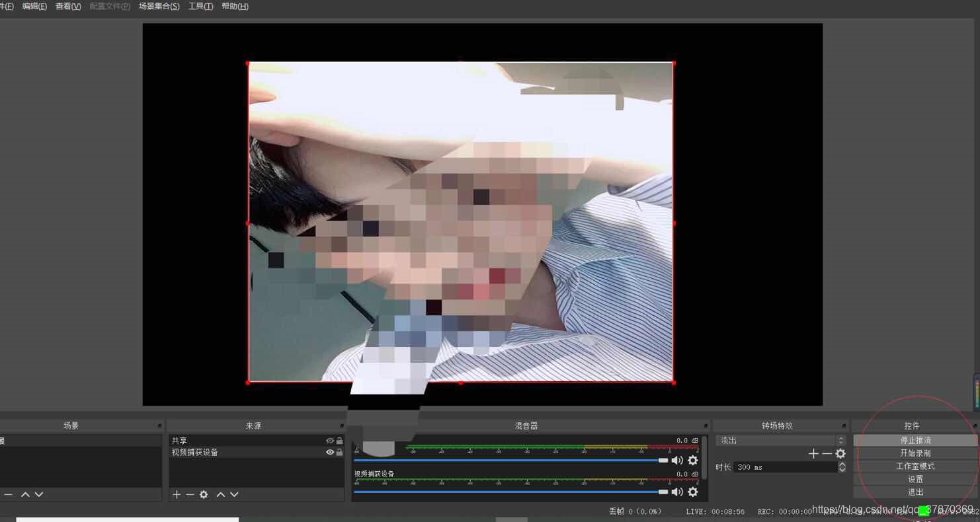This screenshot has height=522, width=980.
Task: Add a transition with the plus icon
Action: point(813,454)
